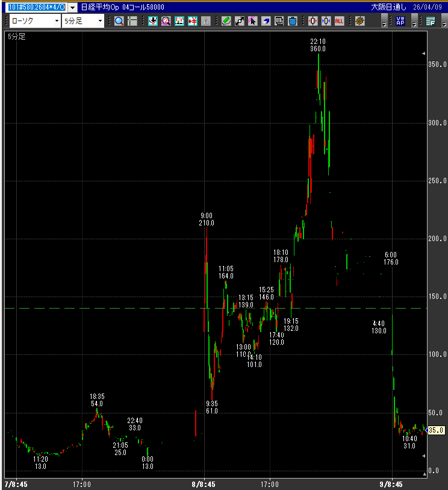This screenshot has width=448, height=490.
Task: Click the 15:25 146.0 label
Action: (x=266, y=294)
